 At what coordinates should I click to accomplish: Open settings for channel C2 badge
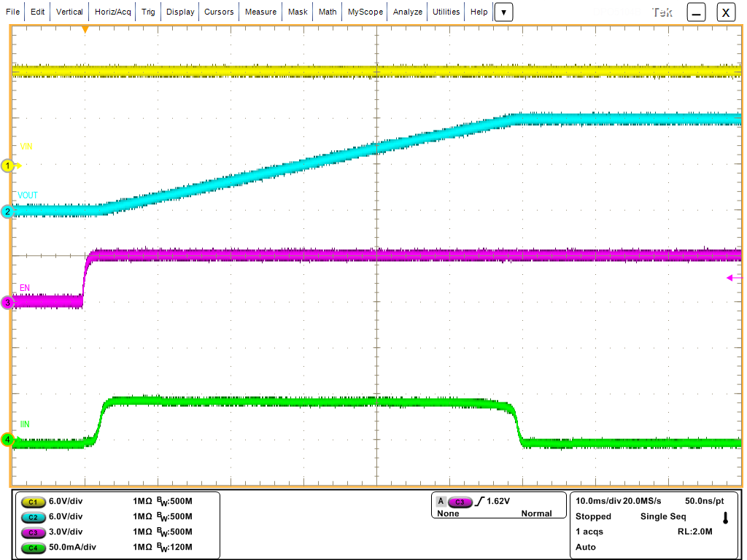click(35, 517)
